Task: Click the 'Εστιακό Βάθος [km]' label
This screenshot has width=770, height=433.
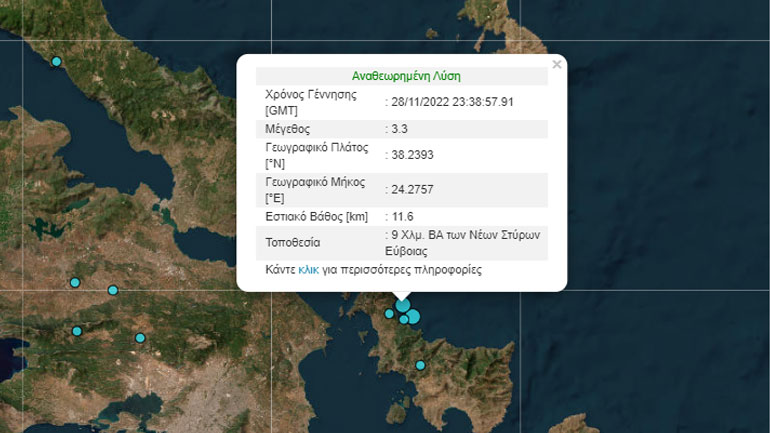Action: [317, 216]
